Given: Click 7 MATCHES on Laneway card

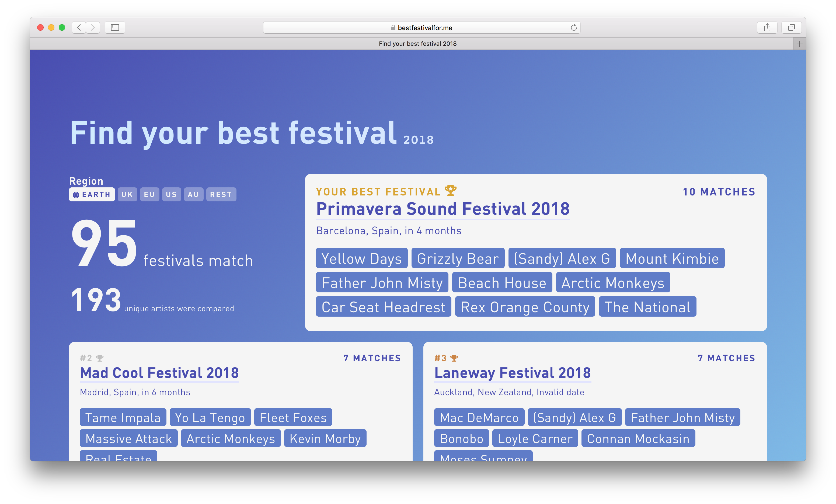Looking at the screenshot, I should click(726, 358).
